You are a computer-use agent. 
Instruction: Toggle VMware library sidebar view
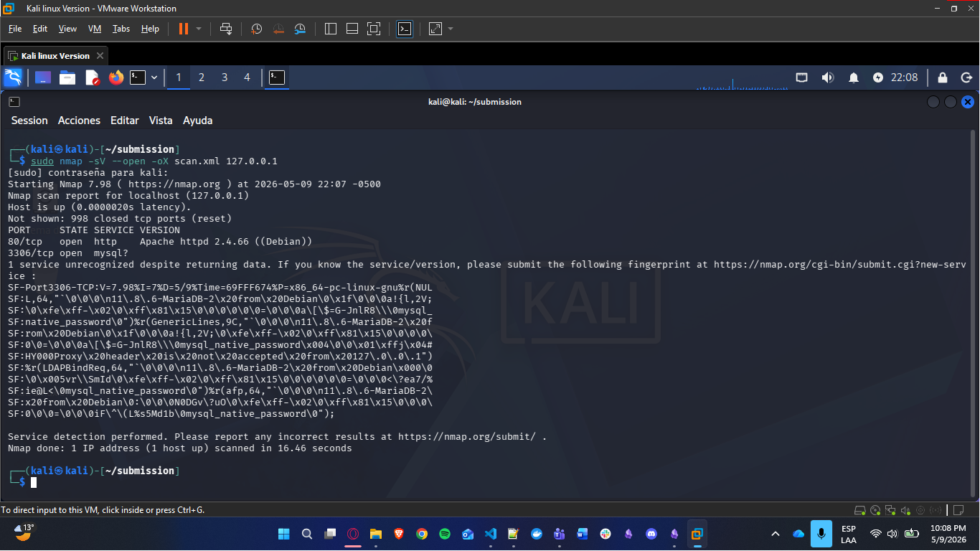point(331,29)
